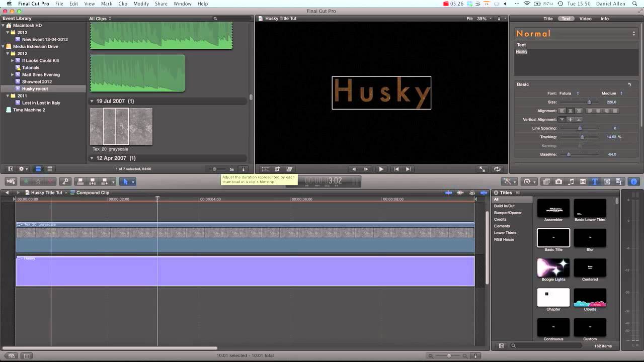Select the Lower Thirds titles category
Image resolution: width=644 pixels, height=362 pixels.
click(505, 233)
